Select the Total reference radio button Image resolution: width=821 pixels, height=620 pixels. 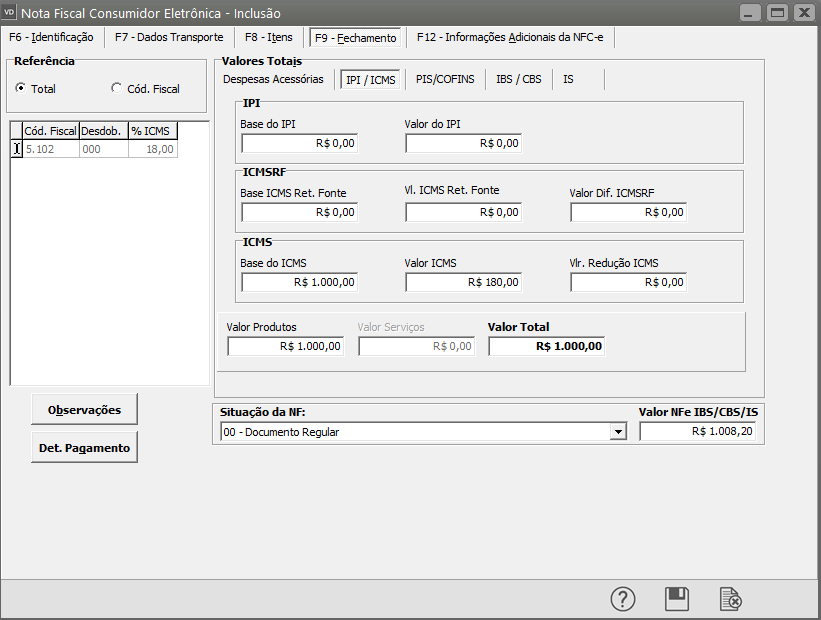click(21, 89)
